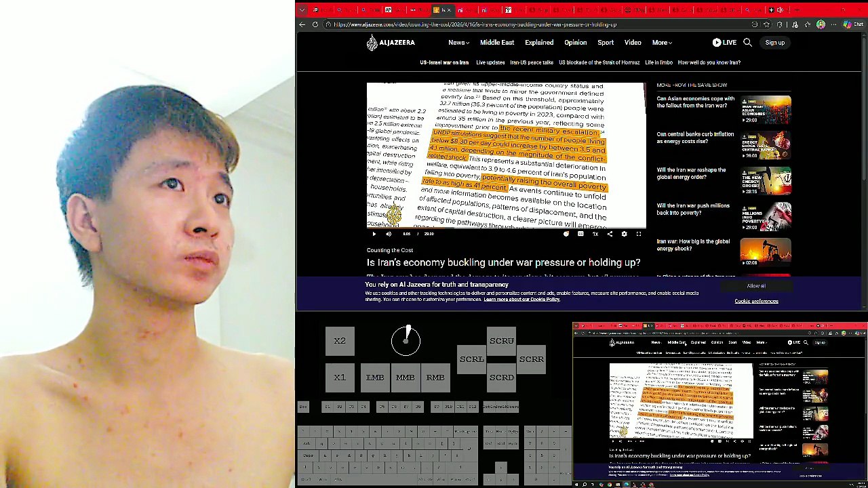Change playback speed 1x control
The height and width of the screenshot is (488, 868).
coord(595,234)
